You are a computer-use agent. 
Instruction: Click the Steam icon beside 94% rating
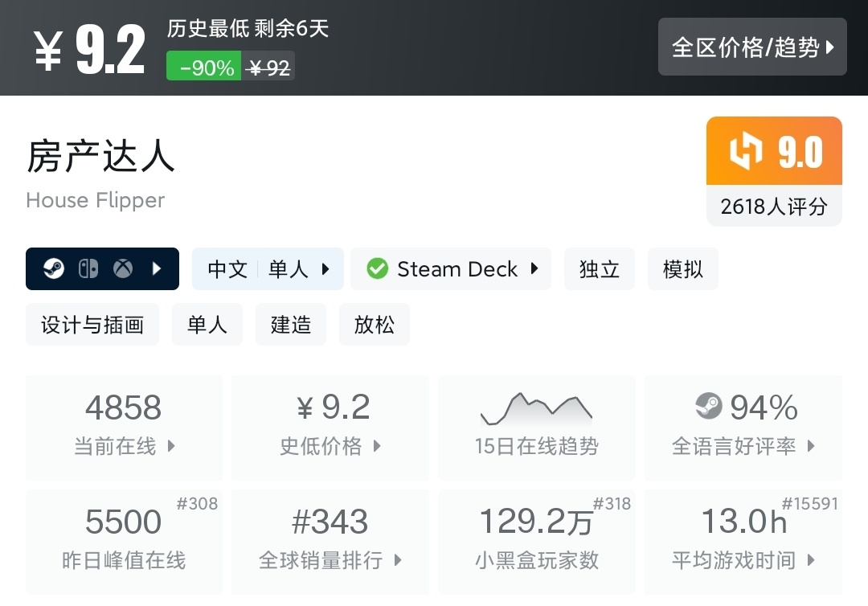click(x=709, y=406)
